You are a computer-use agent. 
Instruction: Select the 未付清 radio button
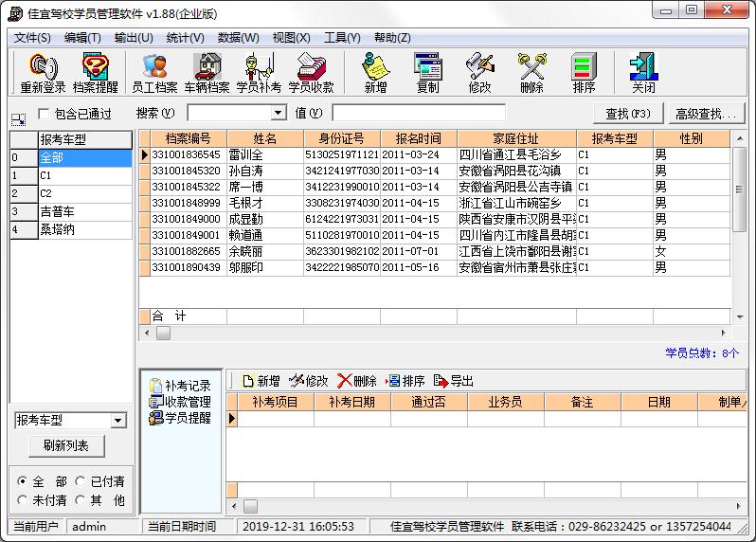(x=22, y=500)
